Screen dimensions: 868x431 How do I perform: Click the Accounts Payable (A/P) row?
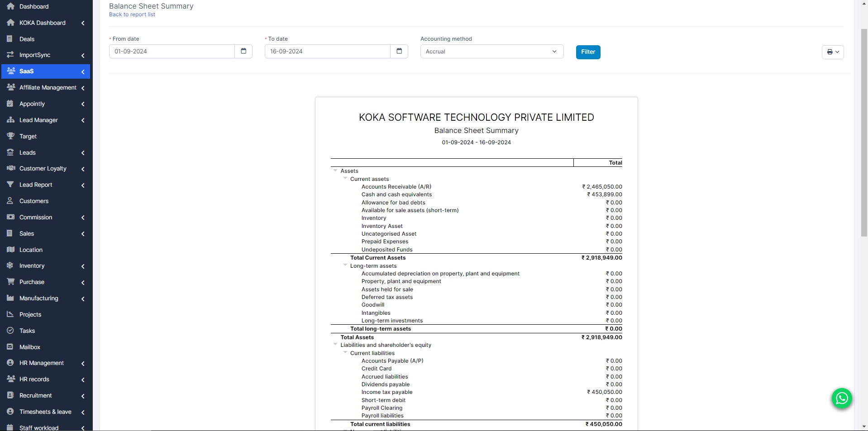click(477, 361)
